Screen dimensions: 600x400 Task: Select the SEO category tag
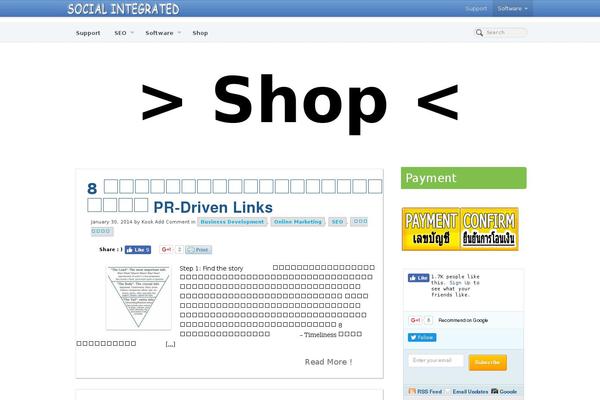coord(337,222)
